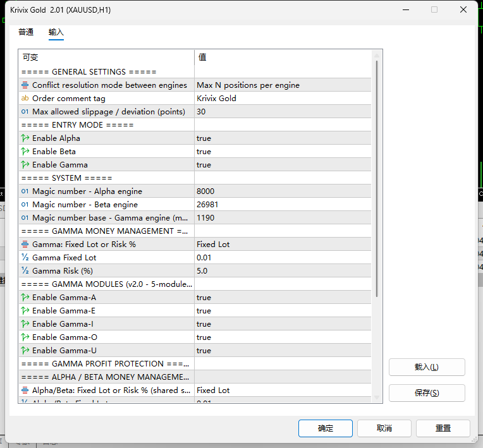This screenshot has width=483, height=448.
Task: Click the arrow icon beside Enable Gamma-A
Action: tap(25, 297)
